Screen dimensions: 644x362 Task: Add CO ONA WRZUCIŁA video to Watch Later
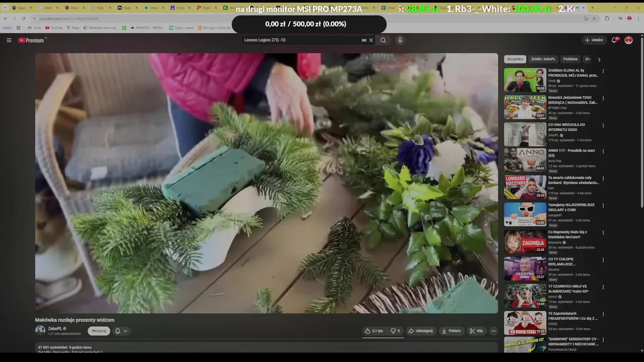[541, 128]
